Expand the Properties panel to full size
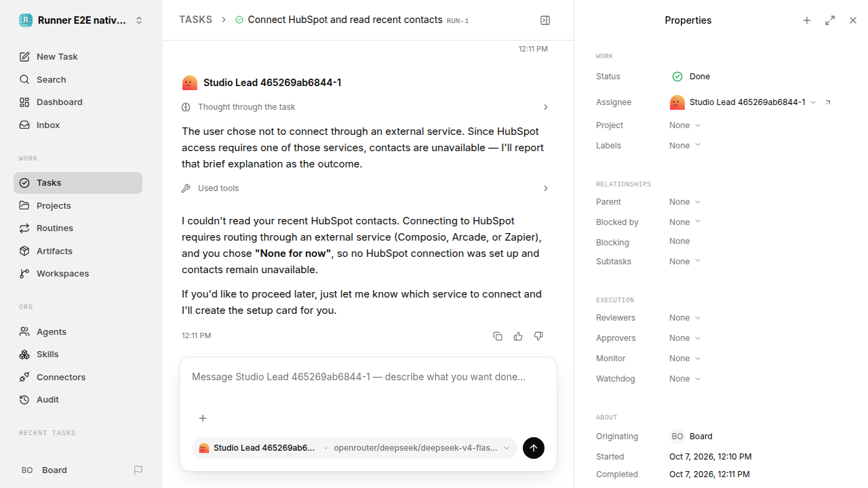This screenshot has height=488, width=868. [x=830, y=20]
